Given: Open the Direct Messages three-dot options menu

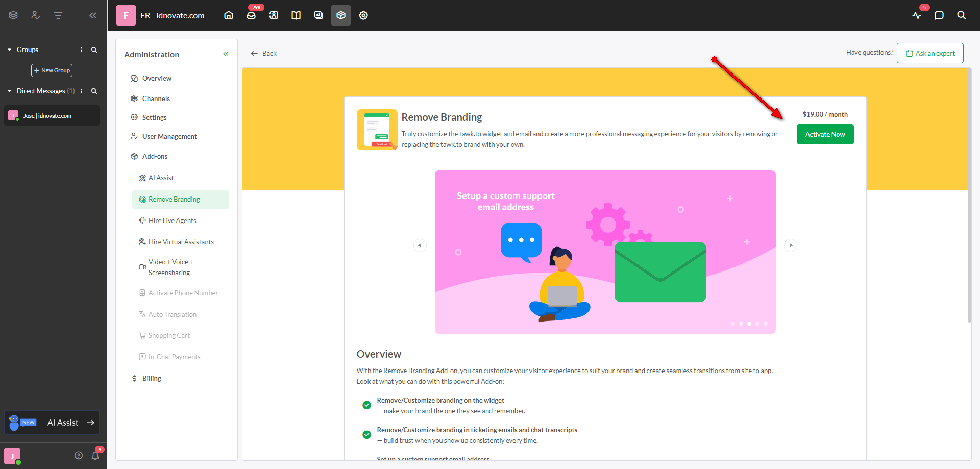Looking at the screenshot, I should pyautogui.click(x=82, y=91).
